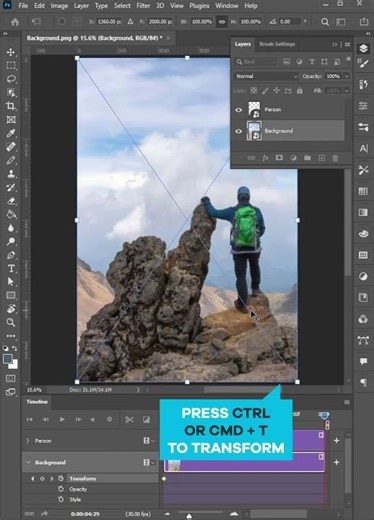Toggle pixel layer filter
Screen dimensions: 374x520
(x=287, y=62)
